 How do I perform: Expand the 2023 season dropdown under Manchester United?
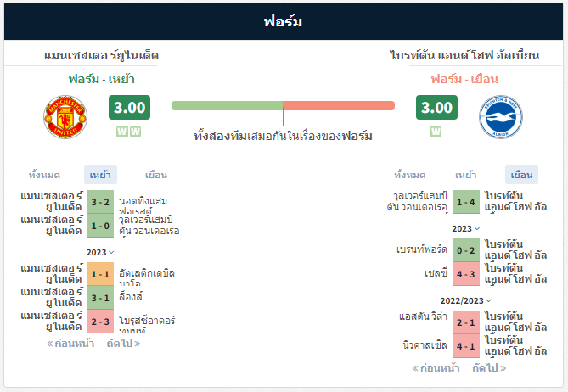(x=100, y=252)
